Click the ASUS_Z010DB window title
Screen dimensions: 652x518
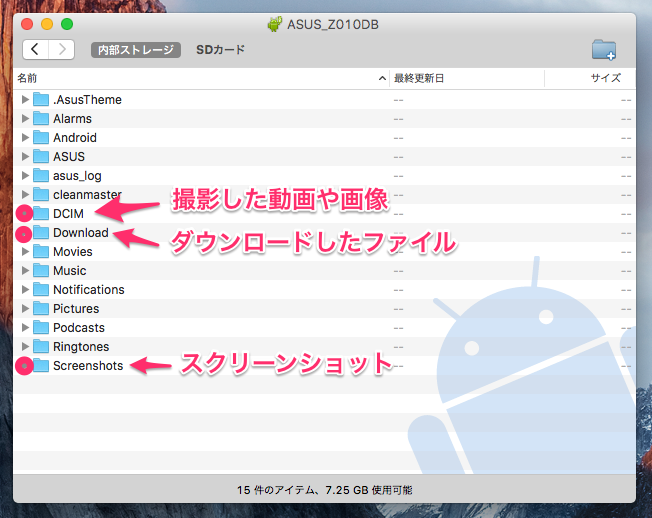(x=333, y=25)
